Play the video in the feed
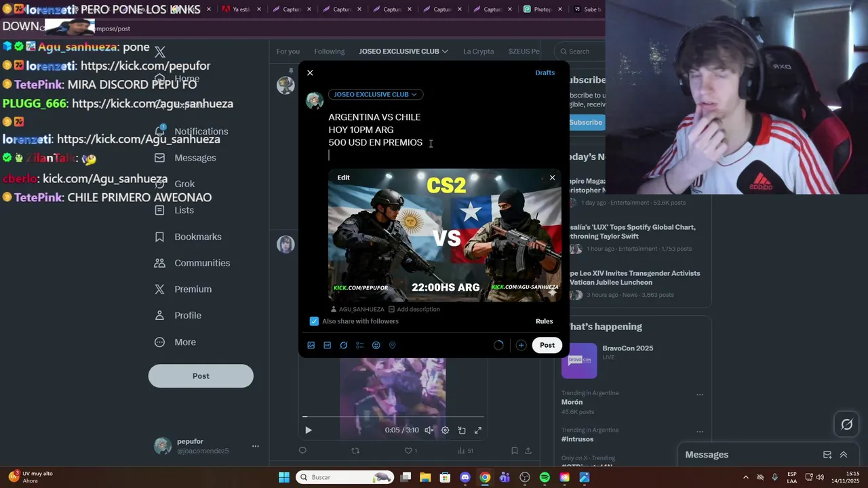 (x=309, y=430)
